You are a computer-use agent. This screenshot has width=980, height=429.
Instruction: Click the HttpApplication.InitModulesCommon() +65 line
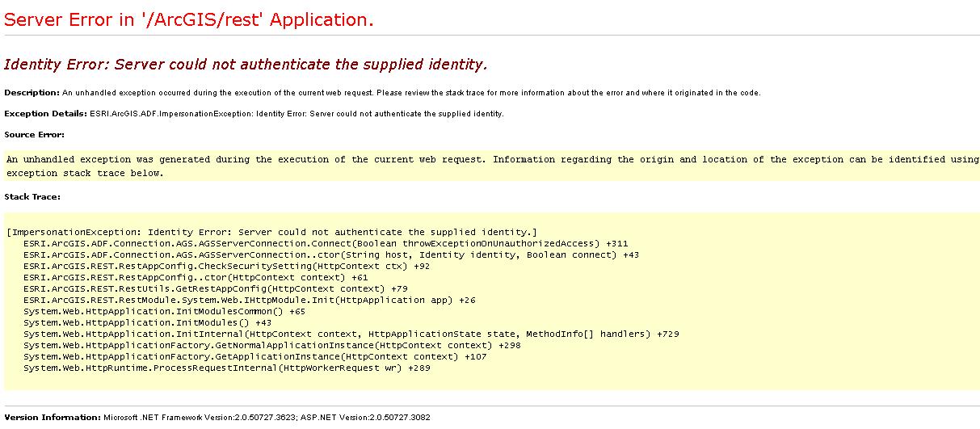[x=165, y=311]
